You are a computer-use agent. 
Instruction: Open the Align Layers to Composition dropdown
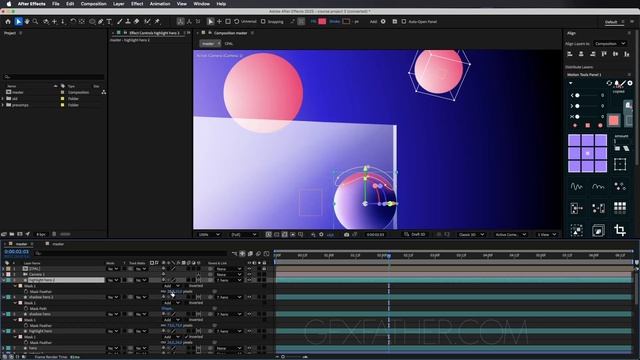(610, 43)
